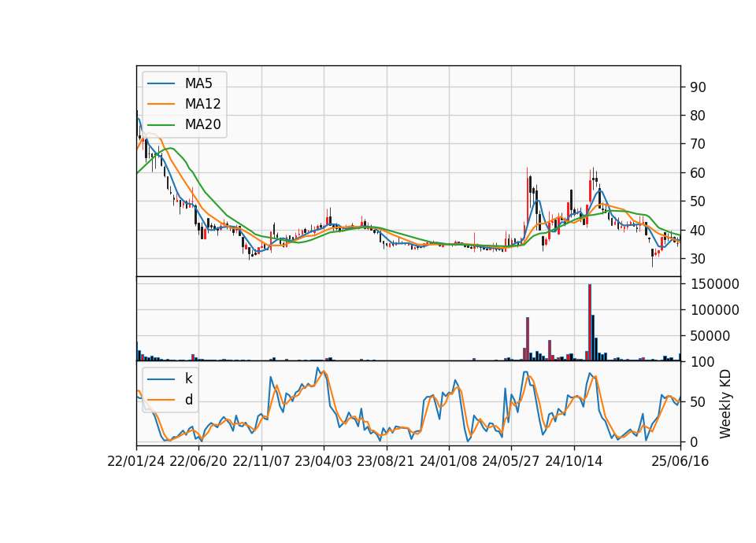Click the green MA20 legend line
The image size is (756, 543).
point(161,124)
